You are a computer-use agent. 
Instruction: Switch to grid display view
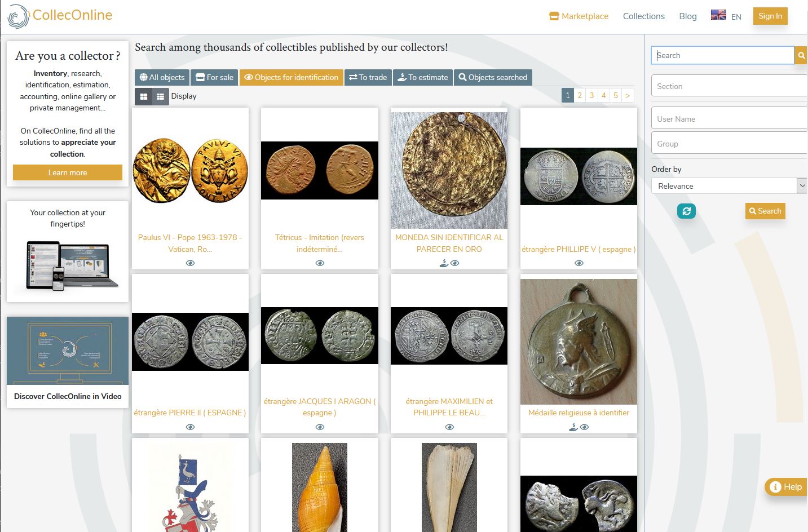143,96
